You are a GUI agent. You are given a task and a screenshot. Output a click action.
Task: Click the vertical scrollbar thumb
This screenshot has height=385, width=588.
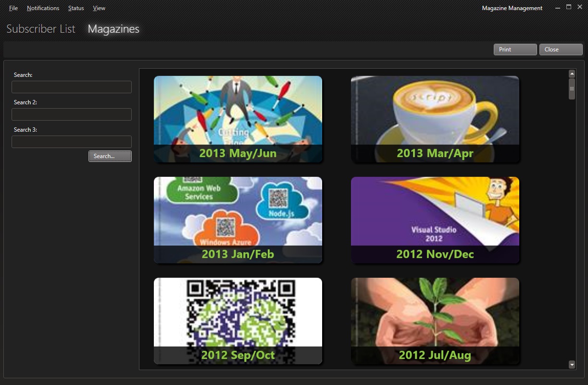[x=572, y=89]
